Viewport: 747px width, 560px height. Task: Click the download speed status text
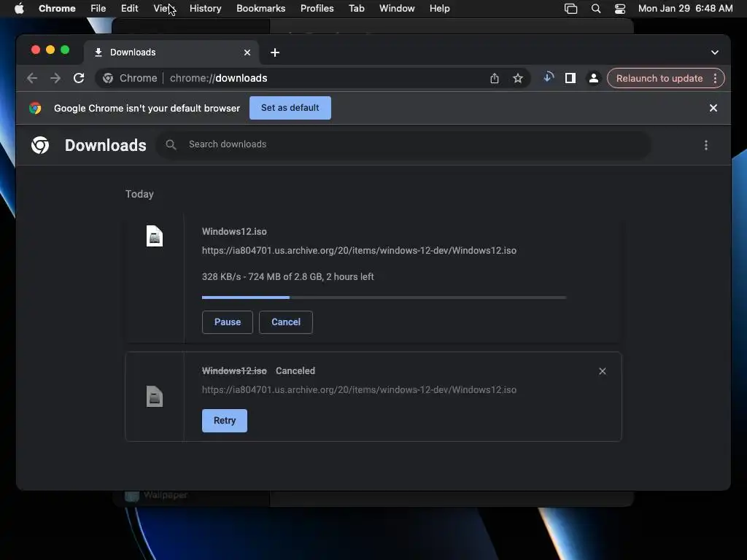[287, 276]
